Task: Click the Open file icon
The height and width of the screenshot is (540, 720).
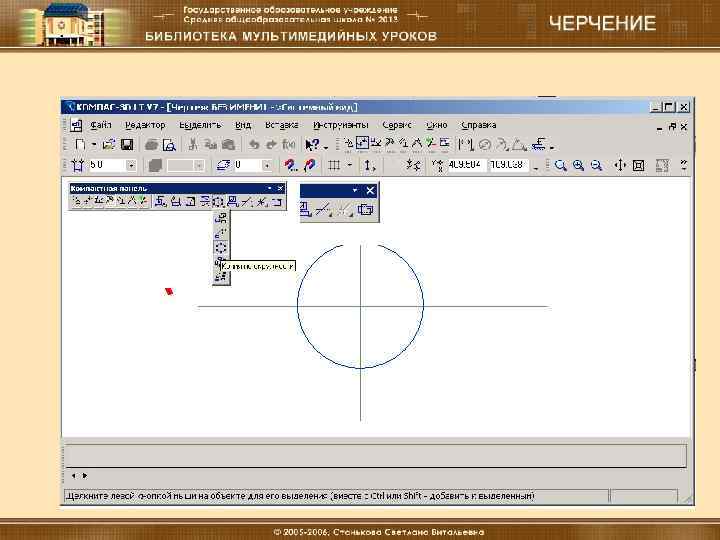Action: point(109,145)
